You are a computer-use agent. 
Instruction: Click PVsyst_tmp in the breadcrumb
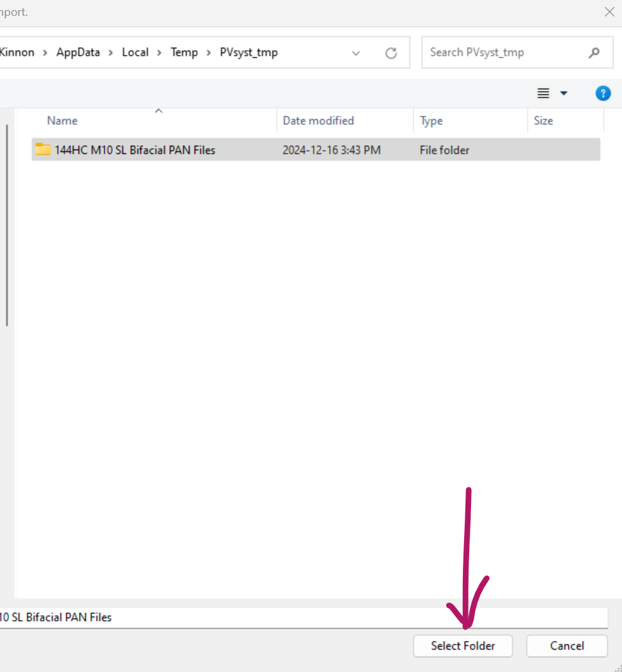tap(249, 52)
